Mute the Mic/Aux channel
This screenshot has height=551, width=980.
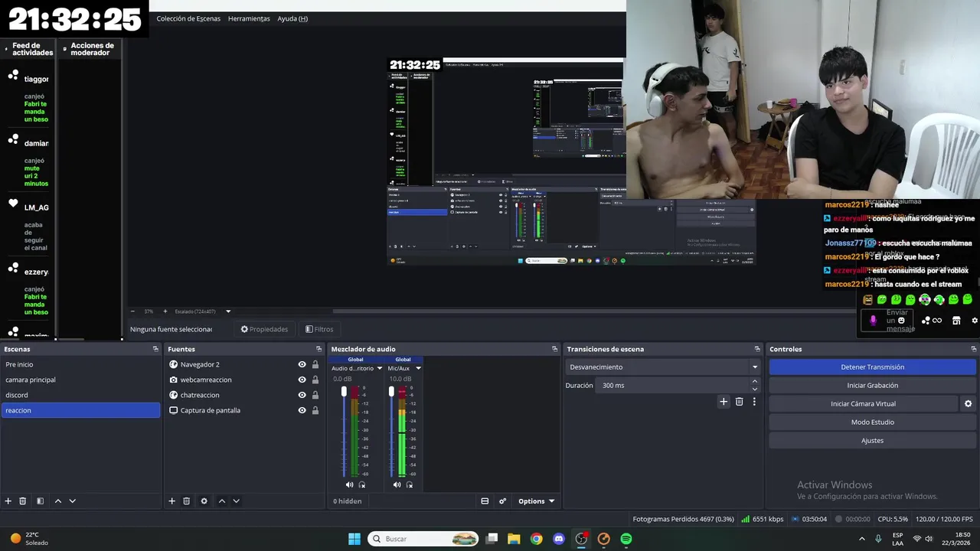pyautogui.click(x=397, y=484)
